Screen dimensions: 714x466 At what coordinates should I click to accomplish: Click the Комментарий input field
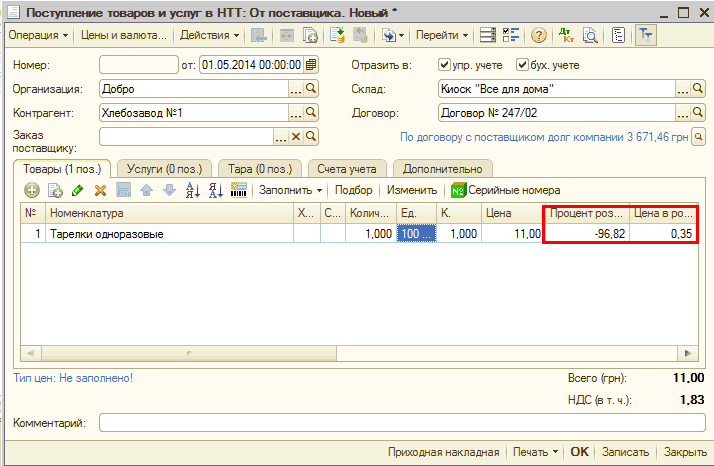[x=402, y=422]
